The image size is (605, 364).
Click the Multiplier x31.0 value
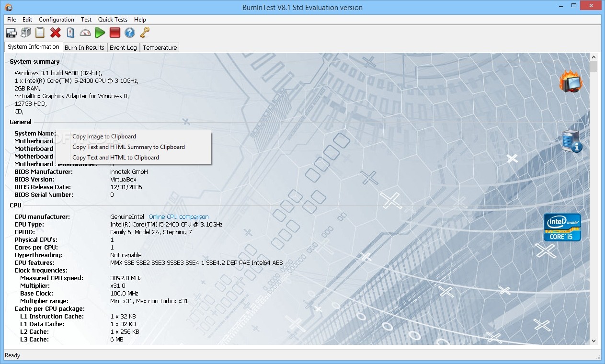(118, 286)
